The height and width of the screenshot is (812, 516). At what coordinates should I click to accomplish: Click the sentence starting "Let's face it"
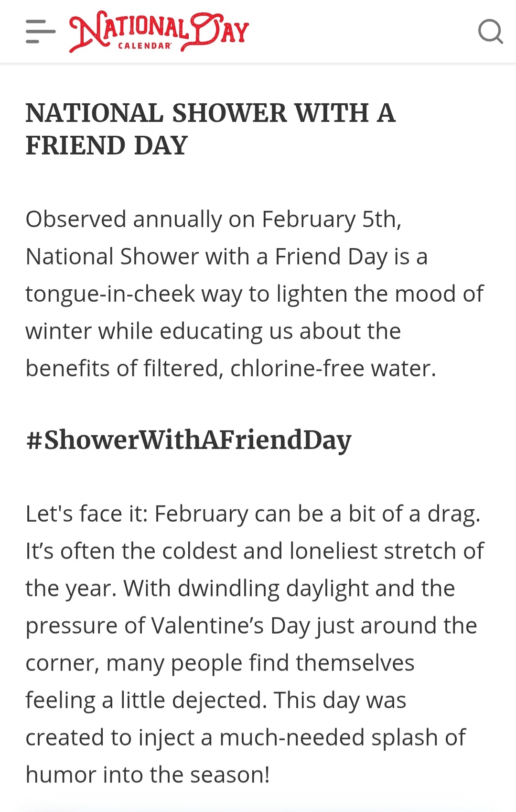pyautogui.click(x=253, y=514)
